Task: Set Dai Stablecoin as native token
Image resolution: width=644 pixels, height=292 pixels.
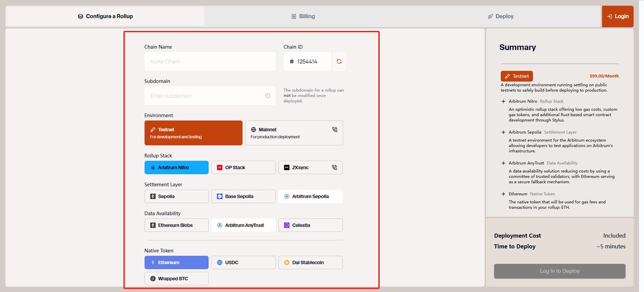Action: click(310, 262)
